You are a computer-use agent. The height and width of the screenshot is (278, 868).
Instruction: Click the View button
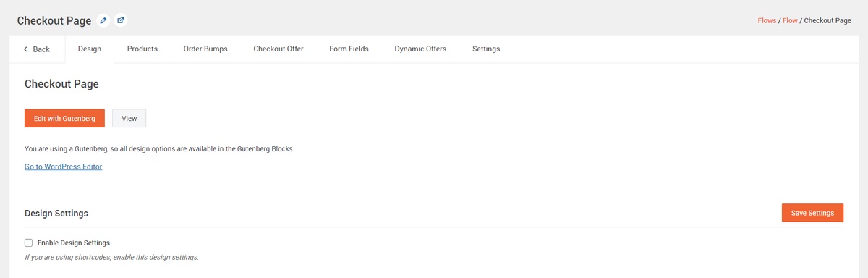[x=129, y=118]
